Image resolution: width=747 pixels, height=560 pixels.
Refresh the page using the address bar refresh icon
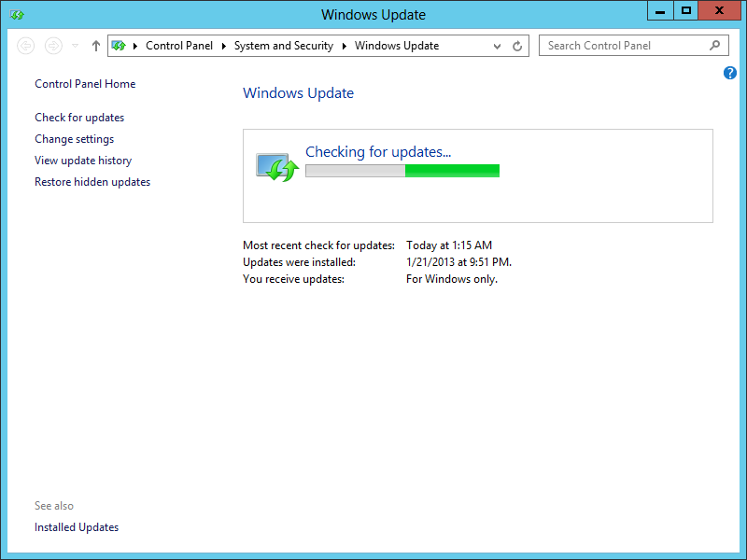(517, 46)
